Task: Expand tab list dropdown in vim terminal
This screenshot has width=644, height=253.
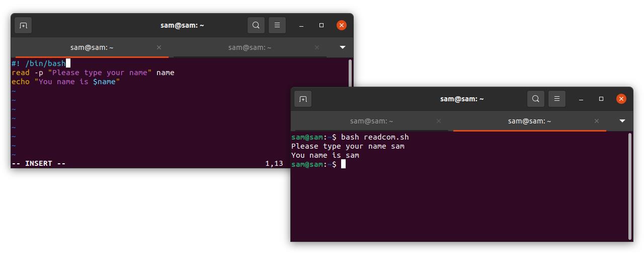Action: 343,47
